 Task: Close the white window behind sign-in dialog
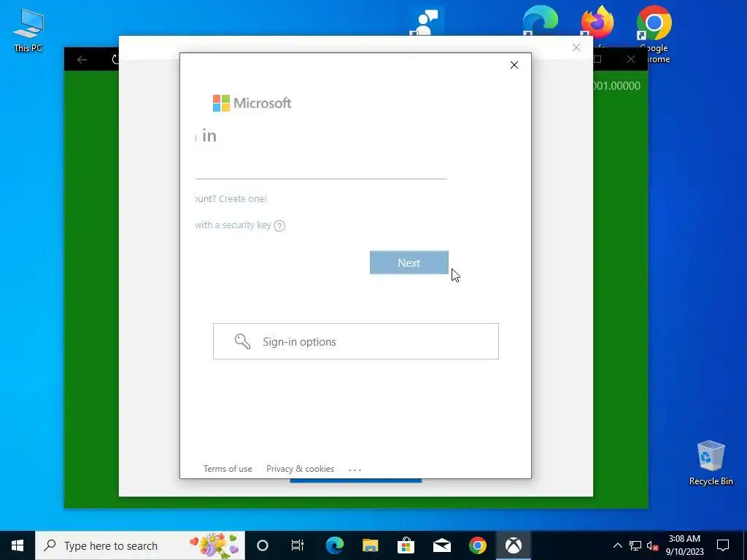576,47
